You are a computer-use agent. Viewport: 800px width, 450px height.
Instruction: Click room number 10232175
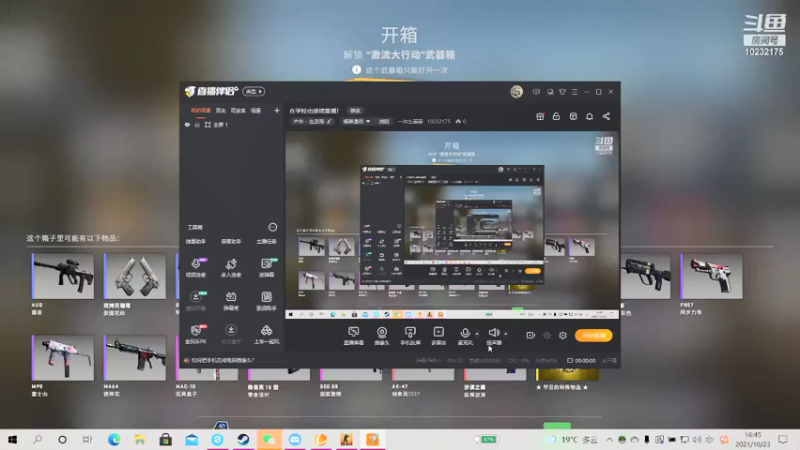(438, 121)
